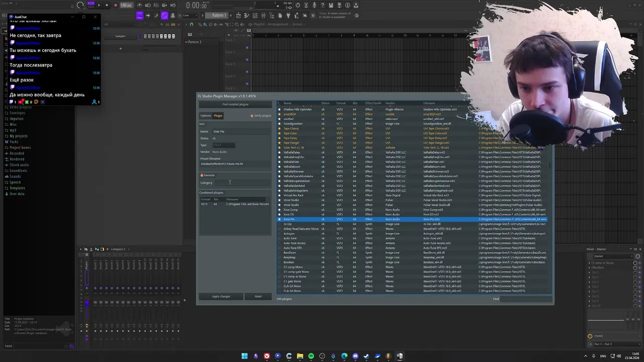This screenshot has width=644, height=362.
Task: Toggle favorite star for Xvox Pro
Action: 280,219
